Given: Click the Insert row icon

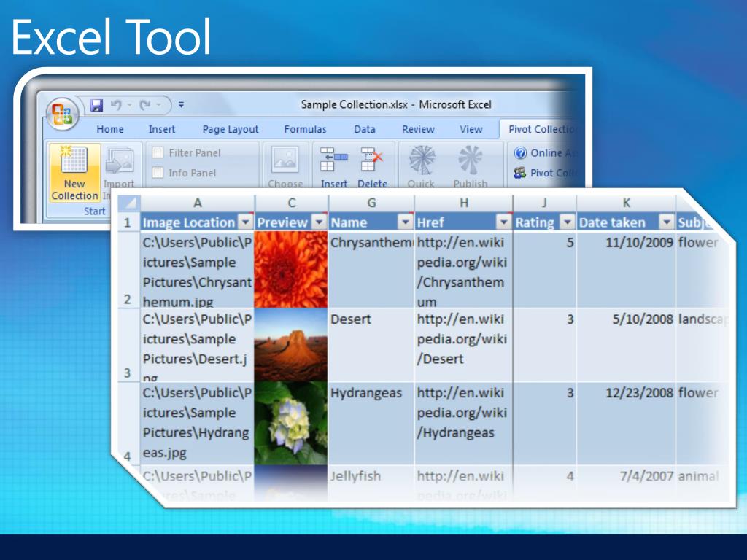Looking at the screenshot, I should (333, 159).
